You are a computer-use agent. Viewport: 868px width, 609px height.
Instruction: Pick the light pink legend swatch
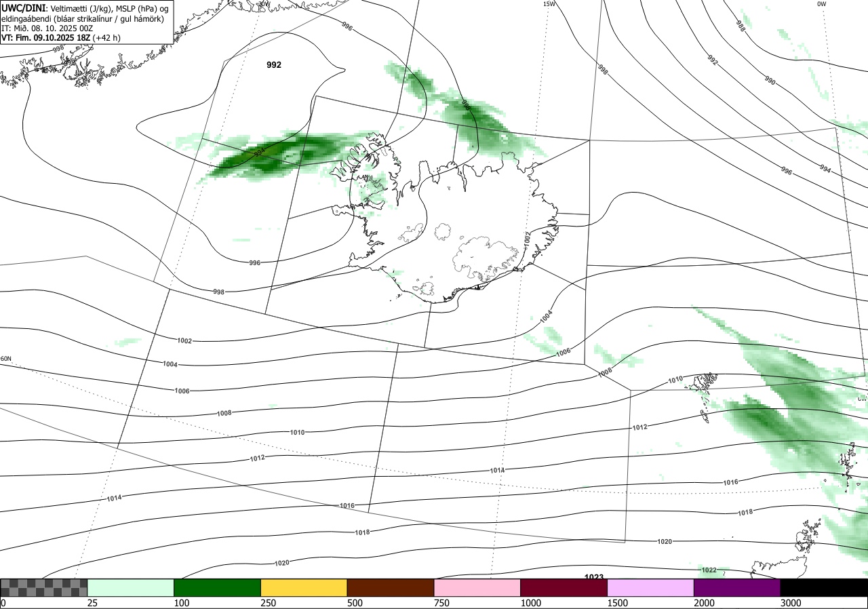coord(477,587)
